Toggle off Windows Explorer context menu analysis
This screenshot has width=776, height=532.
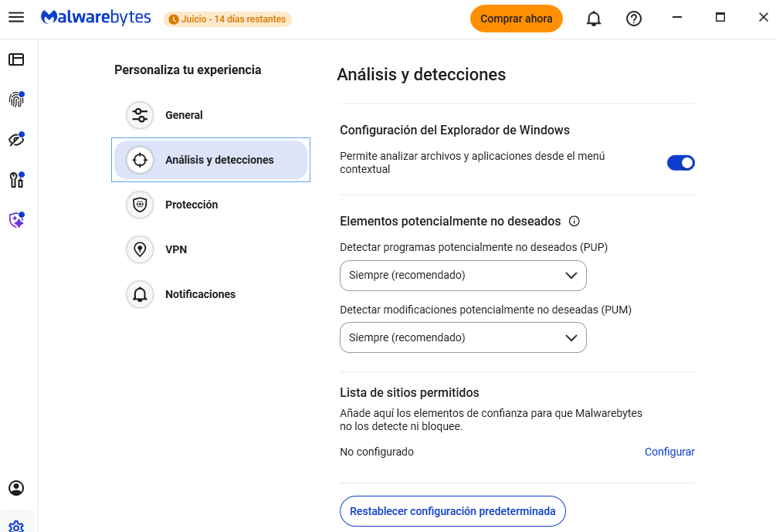coord(680,162)
